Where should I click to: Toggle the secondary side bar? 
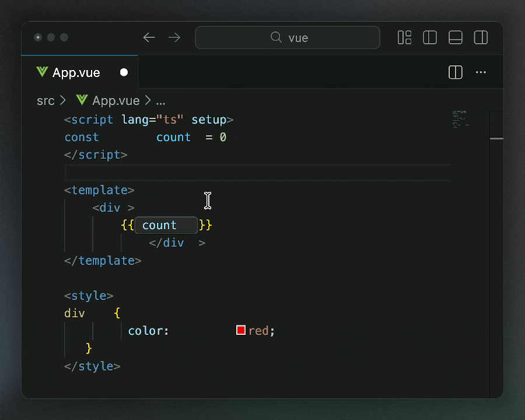(481, 38)
